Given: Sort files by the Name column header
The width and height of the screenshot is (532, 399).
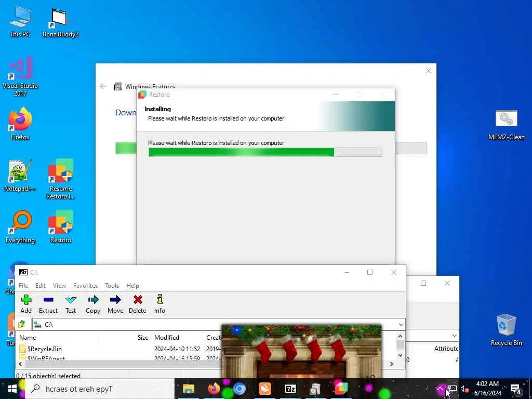Looking at the screenshot, I should [x=58, y=338].
